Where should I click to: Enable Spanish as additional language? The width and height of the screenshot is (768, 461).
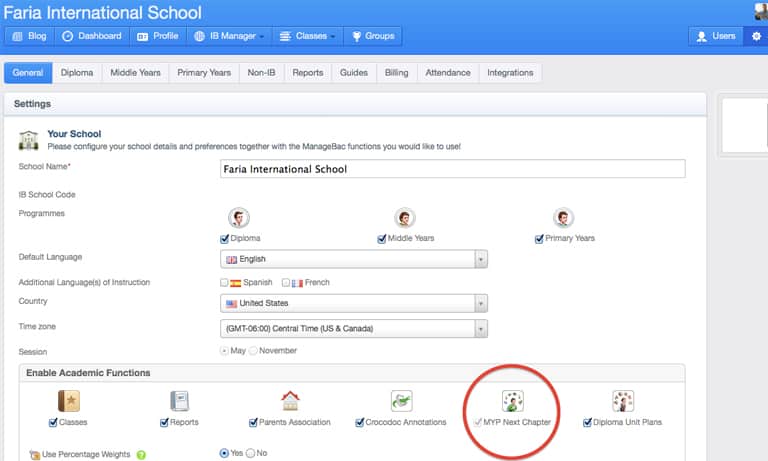point(224,283)
